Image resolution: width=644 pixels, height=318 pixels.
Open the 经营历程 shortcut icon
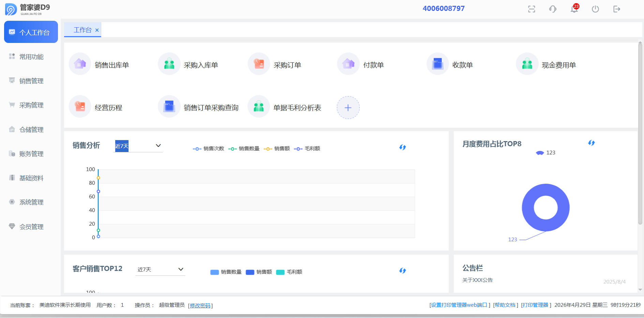80,106
